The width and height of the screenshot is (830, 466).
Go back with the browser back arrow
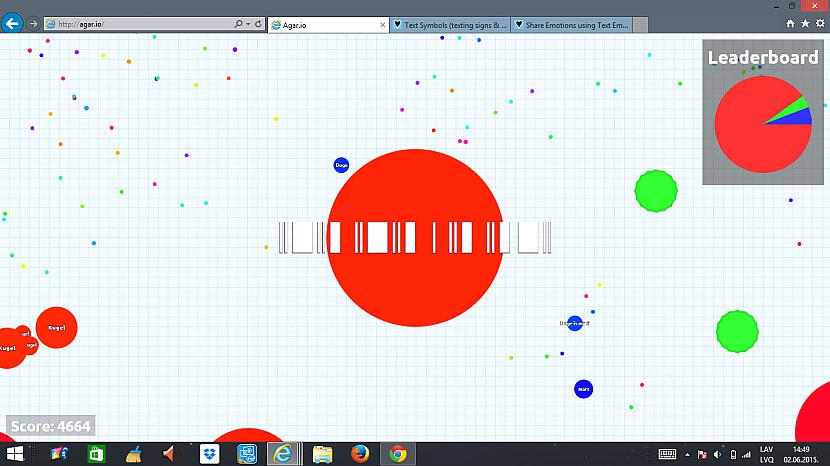click(12, 24)
